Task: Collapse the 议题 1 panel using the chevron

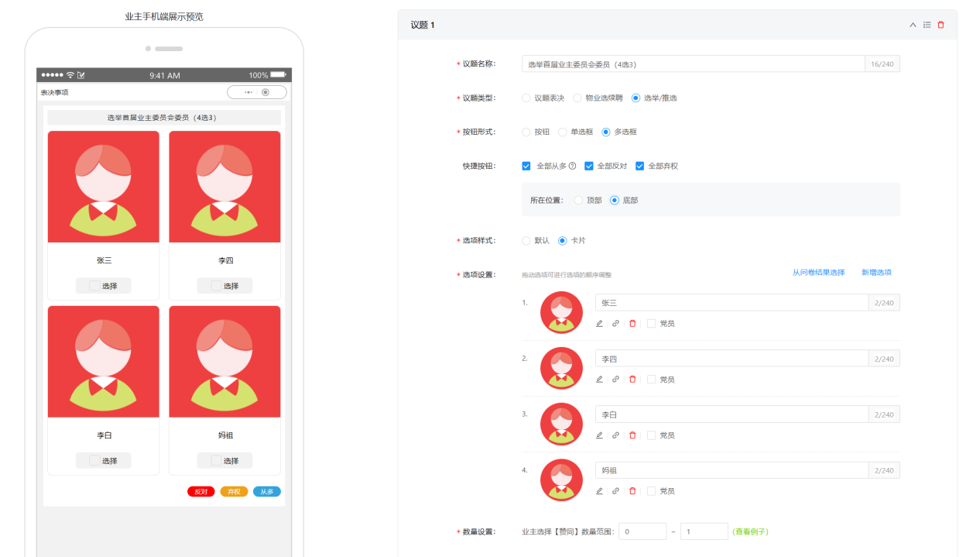Action: pos(913,25)
